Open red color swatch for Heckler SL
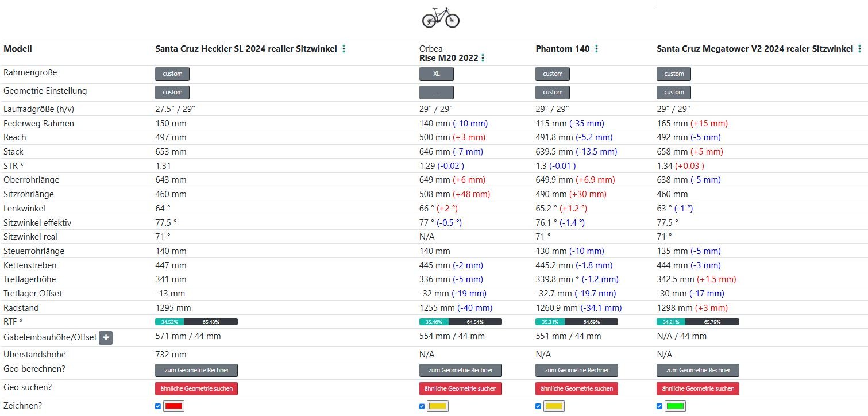This screenshot has height=416, width=868. click(173, 406)
